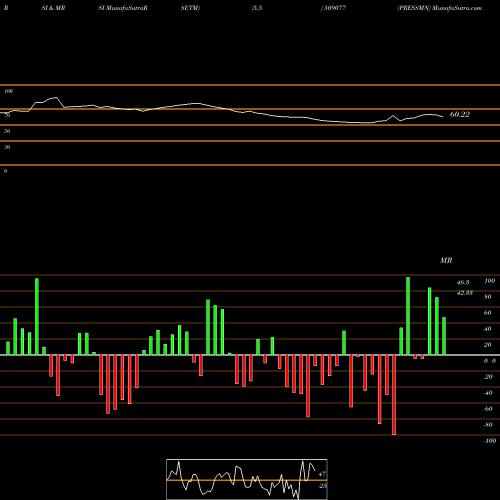The image size is (500, 500).
Task: Click the 46.3 value text
Action: [x=463, y=282]
